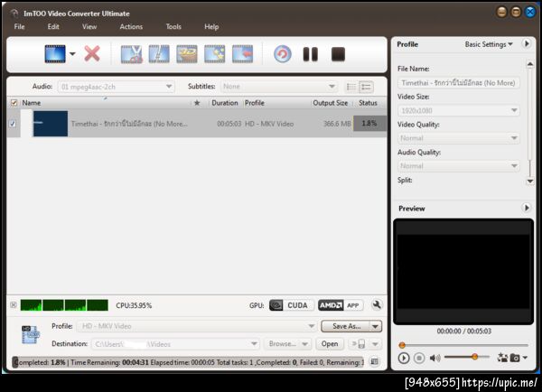
Task: Open the Effects toolbar icon with stars
Action: (215, 54)
